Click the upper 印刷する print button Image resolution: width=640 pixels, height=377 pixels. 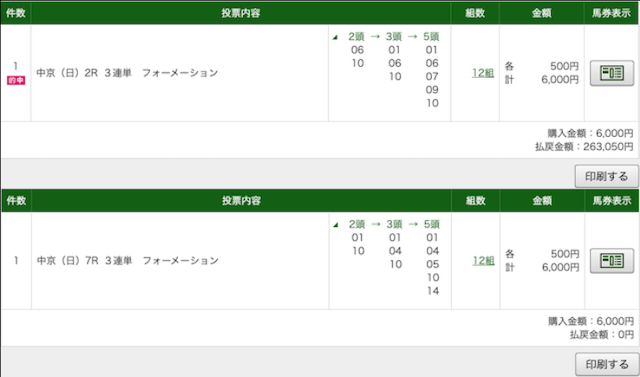pyautogui.click(x=607, y=176)
